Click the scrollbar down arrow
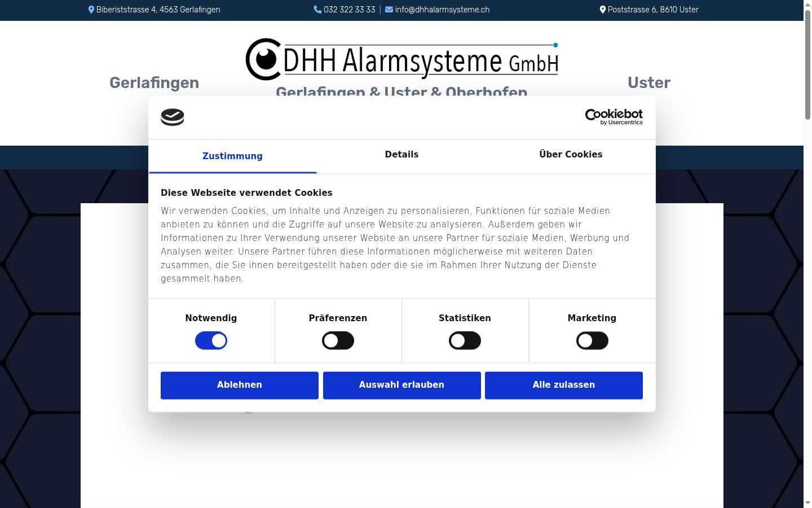Viewport: 812px width, 508px height. point(807,503)
